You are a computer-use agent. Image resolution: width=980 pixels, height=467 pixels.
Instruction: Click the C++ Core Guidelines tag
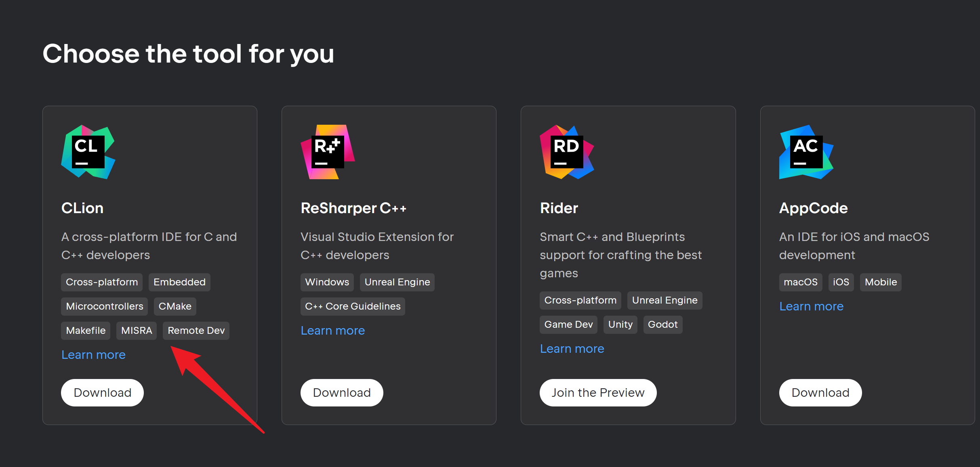353,306
